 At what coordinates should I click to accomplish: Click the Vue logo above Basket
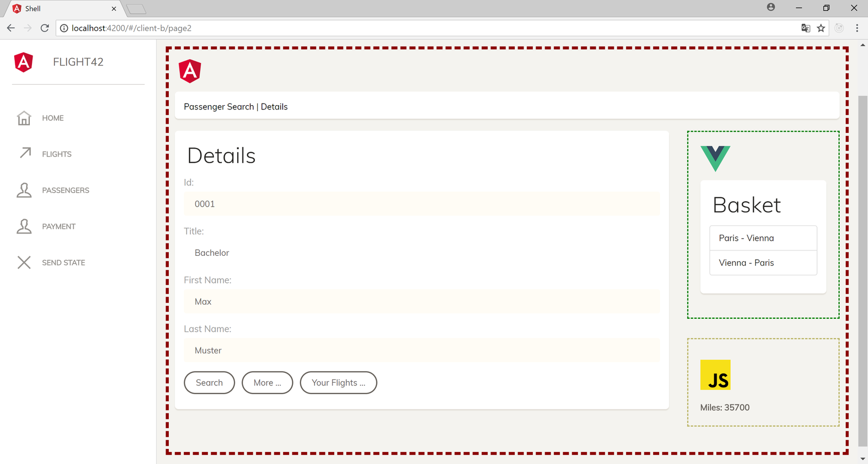click(x=715, y=158)
